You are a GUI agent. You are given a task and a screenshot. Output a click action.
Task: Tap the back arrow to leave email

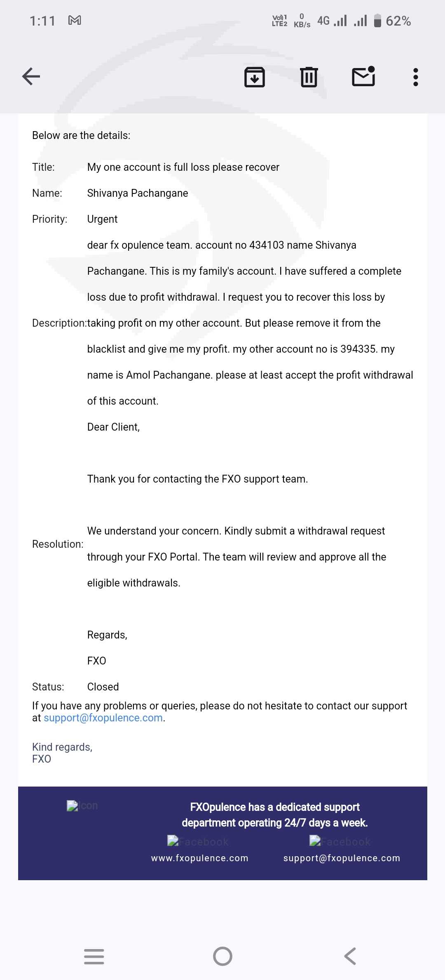click(31, 76)
